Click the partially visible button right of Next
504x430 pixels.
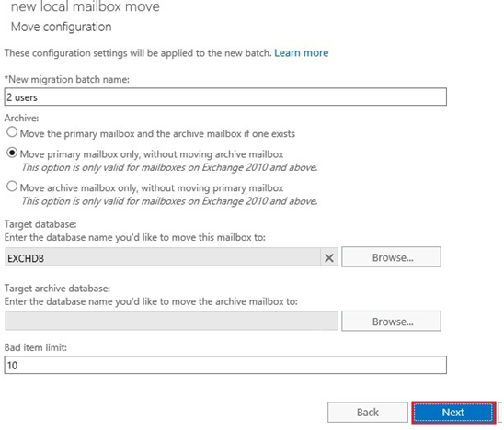(501, 413)
